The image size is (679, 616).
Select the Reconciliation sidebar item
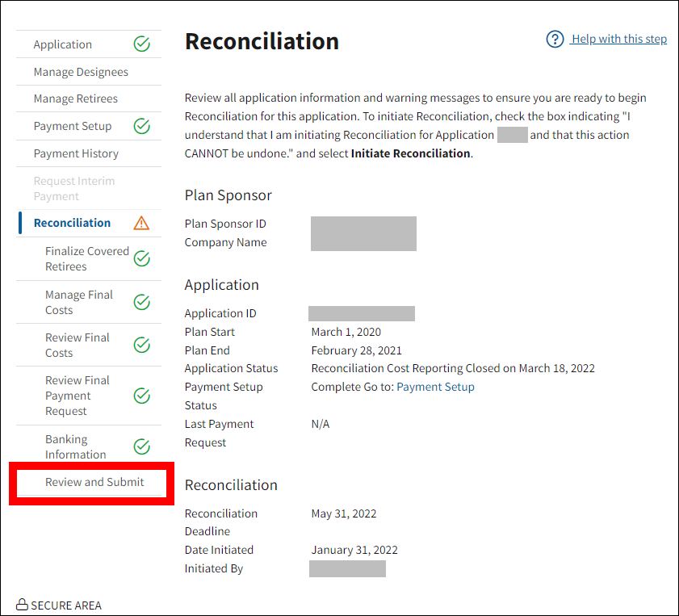(72, 223)
